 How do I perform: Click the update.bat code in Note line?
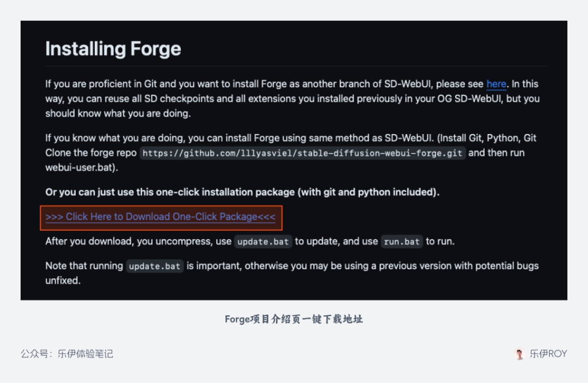155,266
